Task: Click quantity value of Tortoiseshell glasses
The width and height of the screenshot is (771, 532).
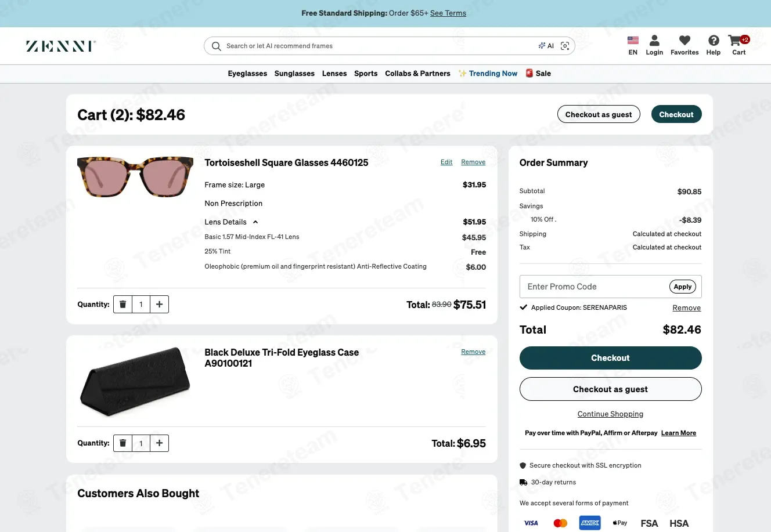Action: coord(141,305)
